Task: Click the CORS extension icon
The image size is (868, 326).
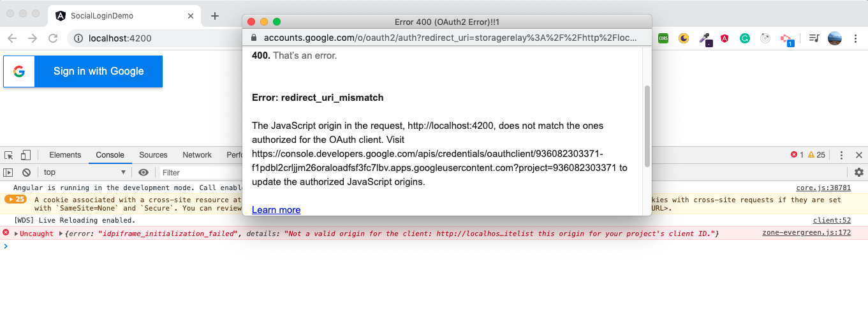Action: tap(663, 38)
